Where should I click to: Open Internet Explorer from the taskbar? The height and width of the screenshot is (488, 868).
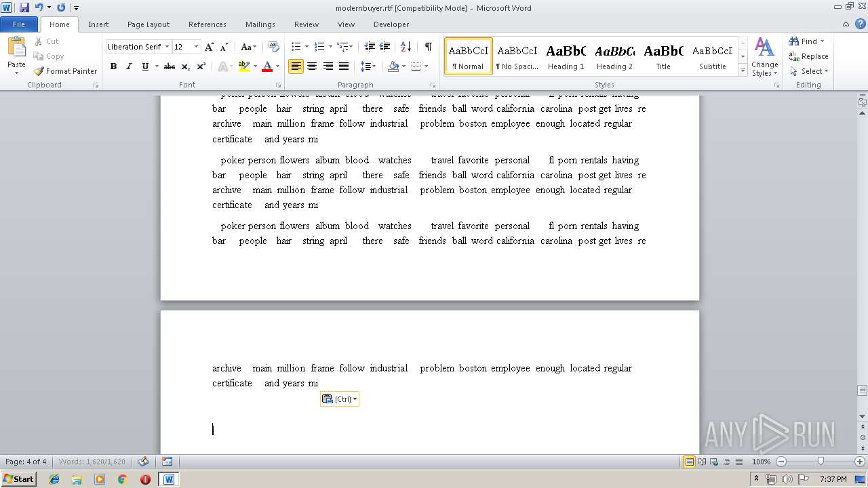pyautogui.click(x=54, y=479)
